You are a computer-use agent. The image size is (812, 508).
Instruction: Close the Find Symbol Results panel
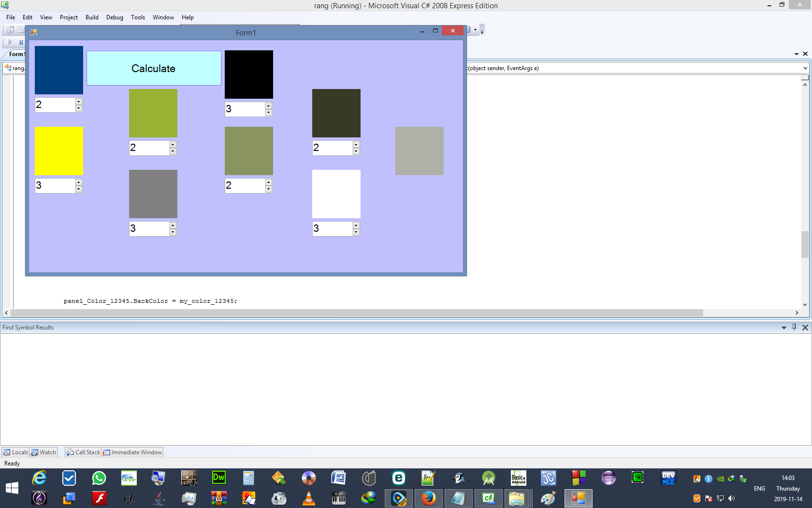[805, 328]
